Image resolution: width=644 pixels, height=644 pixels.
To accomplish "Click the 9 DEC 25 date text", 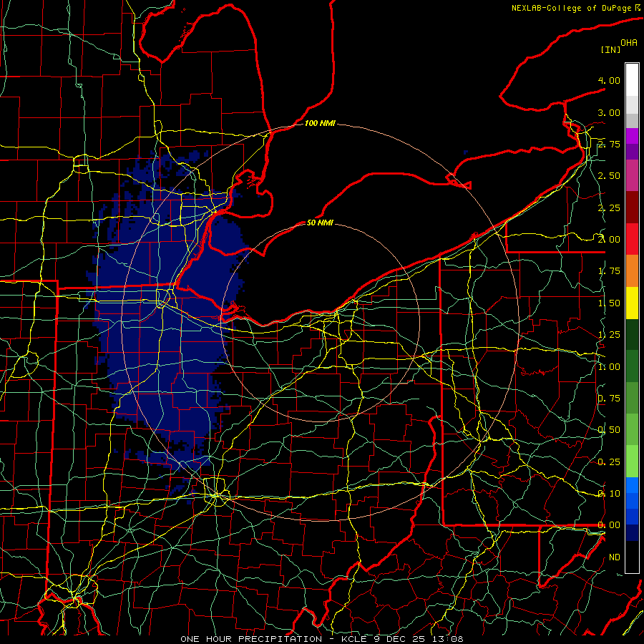I will point(399,639).
